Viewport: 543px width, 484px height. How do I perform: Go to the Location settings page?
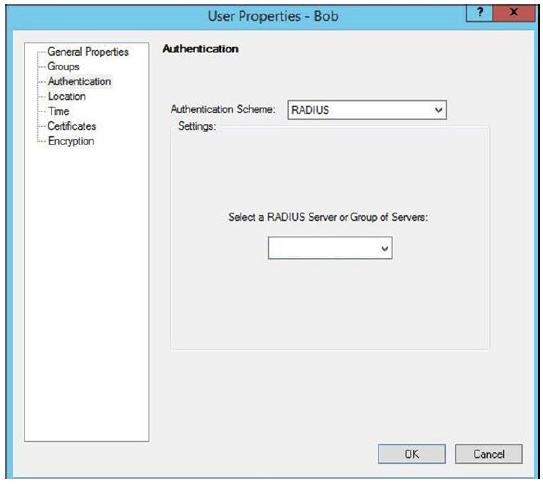(x=66, y=96)
